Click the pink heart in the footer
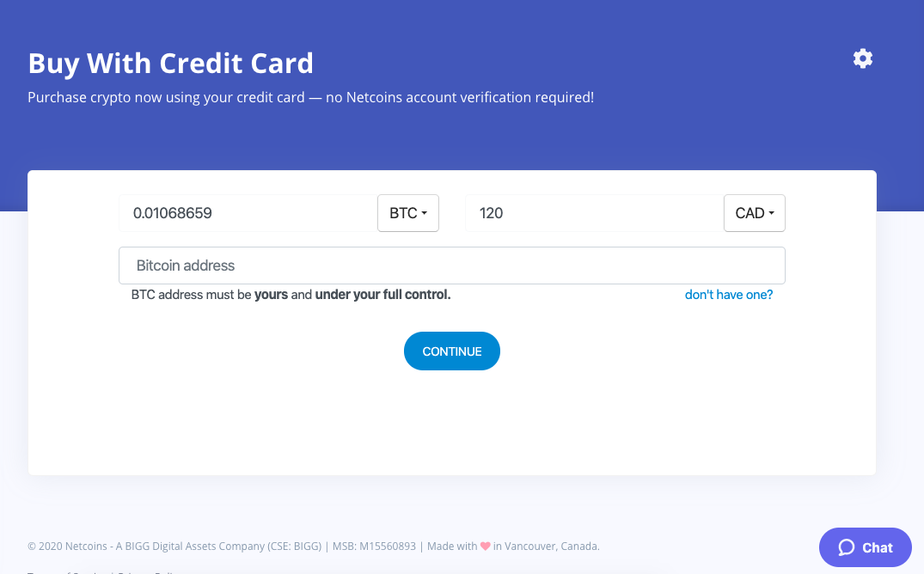Screen dimensions: 924x574 [x=485, y=546]
